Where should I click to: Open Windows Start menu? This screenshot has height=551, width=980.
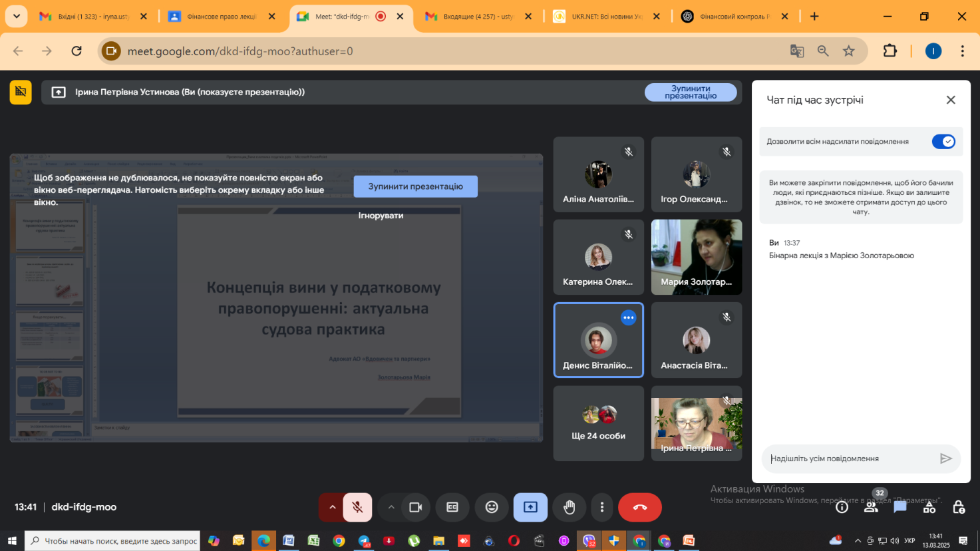point(11,541)
